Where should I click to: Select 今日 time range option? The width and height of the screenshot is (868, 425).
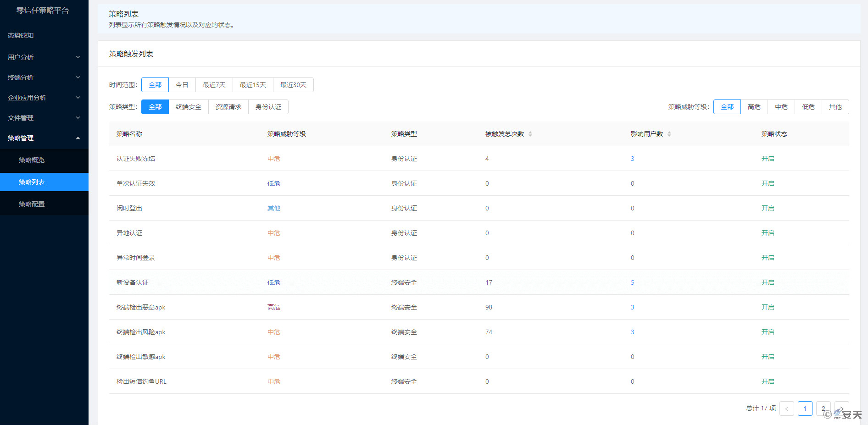(182, 85)
